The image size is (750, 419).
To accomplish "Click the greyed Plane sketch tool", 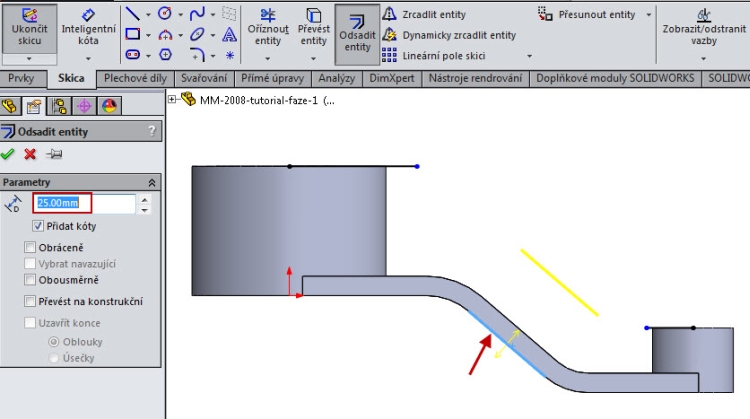I will tap(229, 13).
